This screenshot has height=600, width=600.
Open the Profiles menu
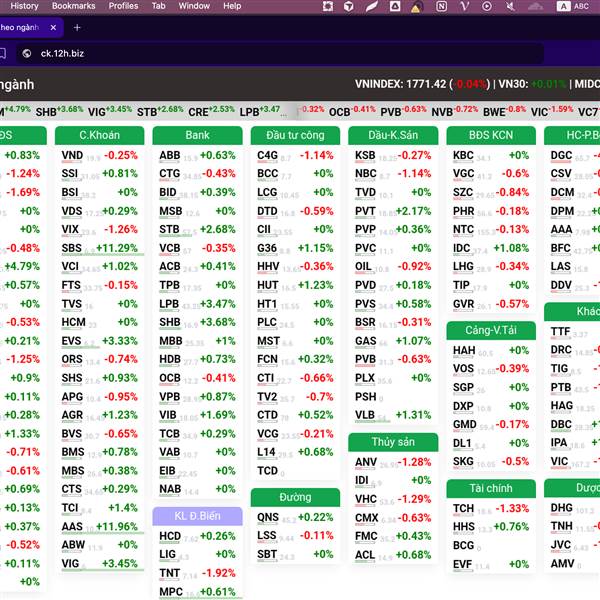[x=123, y=6]
